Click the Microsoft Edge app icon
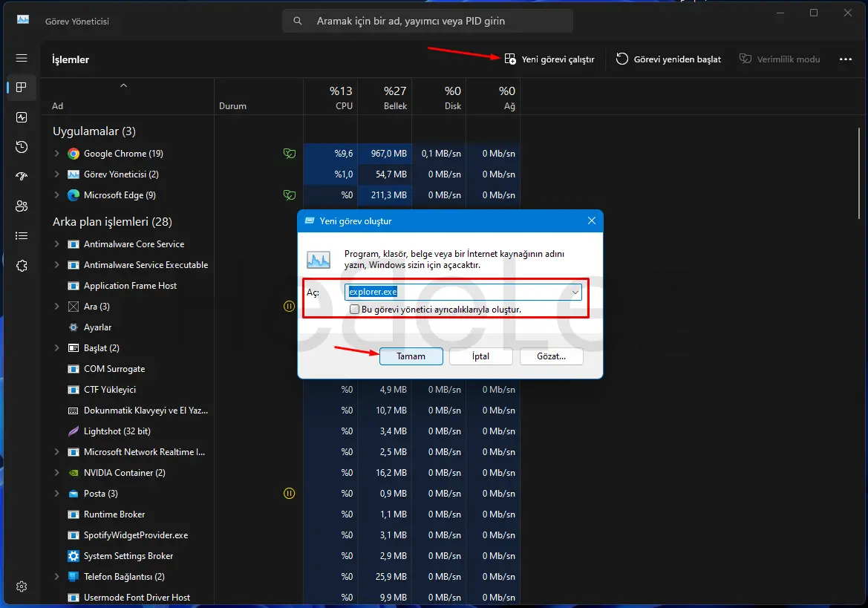Image resolution: width=868 pixels, height=608 pixels. [73, 195]
